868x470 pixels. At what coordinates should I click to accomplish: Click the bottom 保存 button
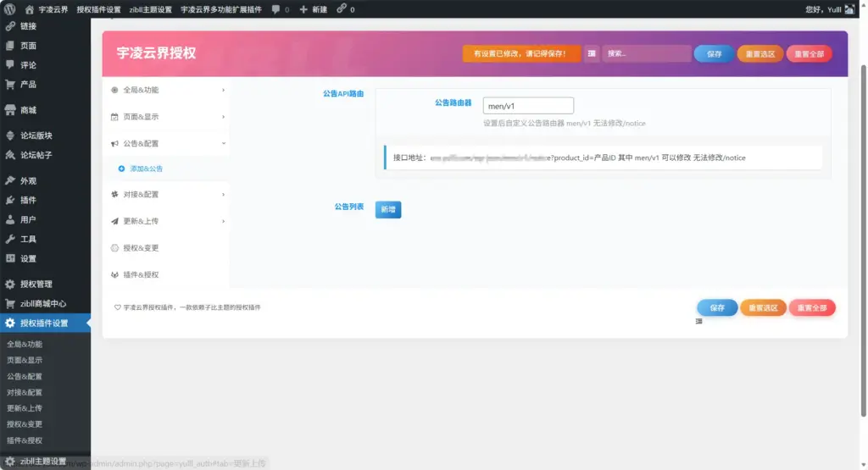(717, 307)
